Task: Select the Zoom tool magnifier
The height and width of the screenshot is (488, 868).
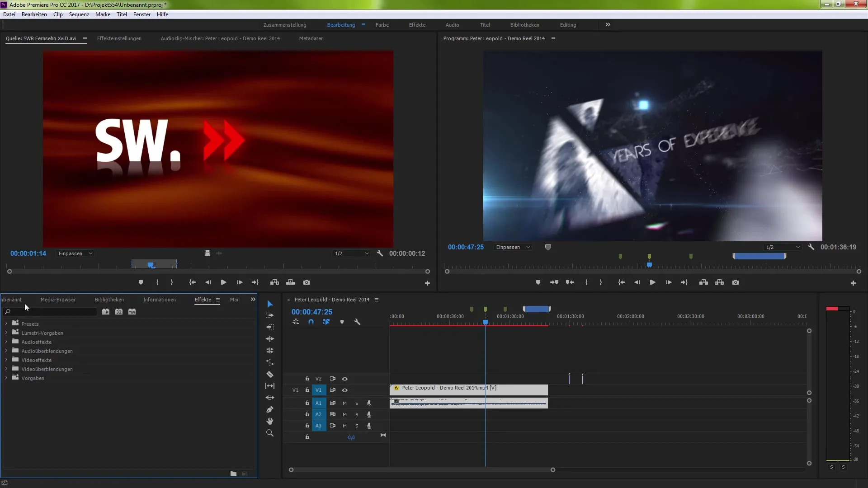Action: coord(270,433)
